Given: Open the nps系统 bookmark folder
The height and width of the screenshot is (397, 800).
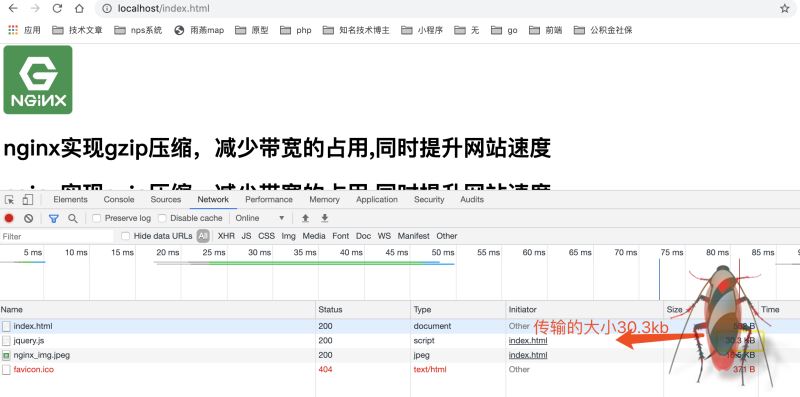Looking at the screenshot, I should pos(138,30).
